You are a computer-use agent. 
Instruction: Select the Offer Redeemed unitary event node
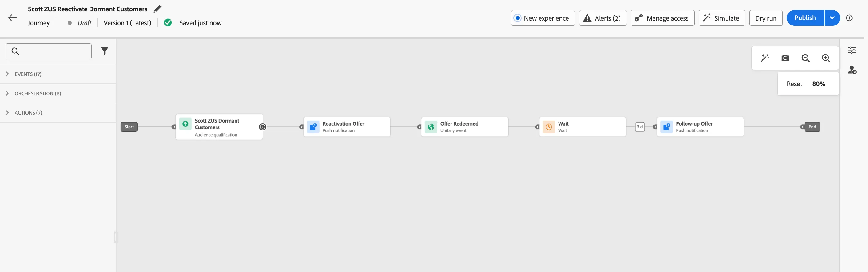[x=464, y=127]
